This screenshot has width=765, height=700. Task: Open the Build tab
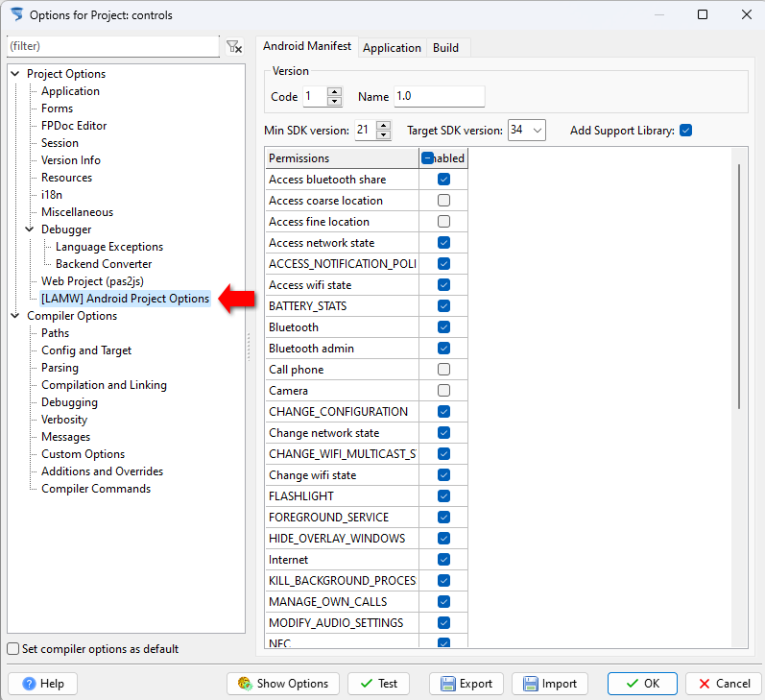[x=445, y=48]
